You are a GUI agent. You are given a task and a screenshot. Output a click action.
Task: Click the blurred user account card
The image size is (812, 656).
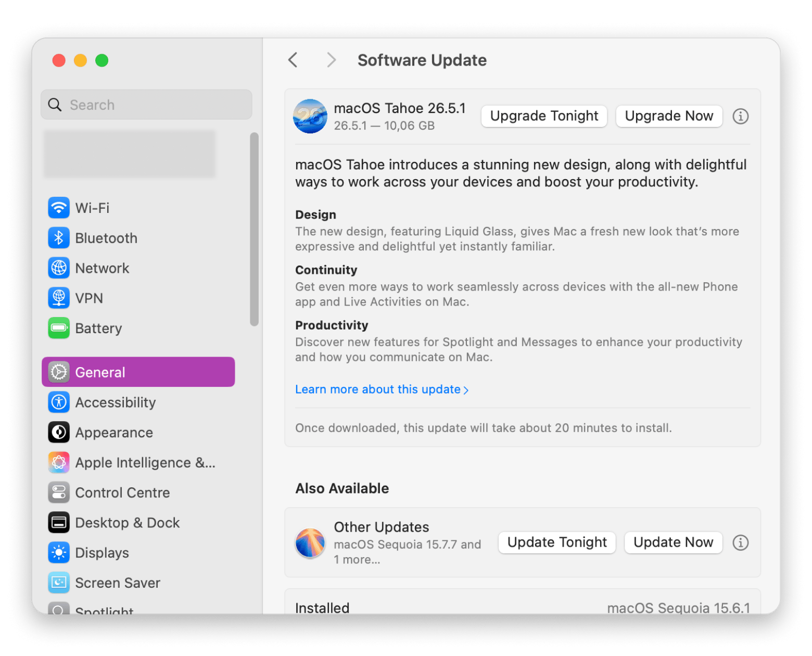pyautogui.click(x=129, y=154)
